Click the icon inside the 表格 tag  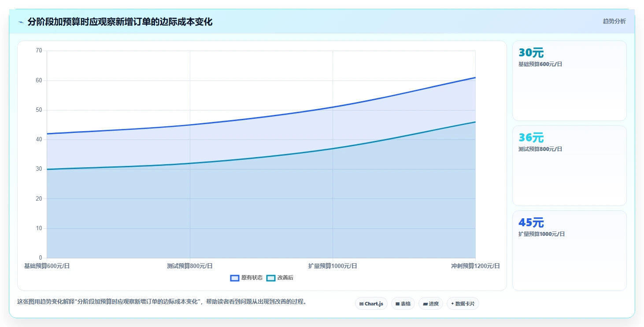tap(397, 304)
